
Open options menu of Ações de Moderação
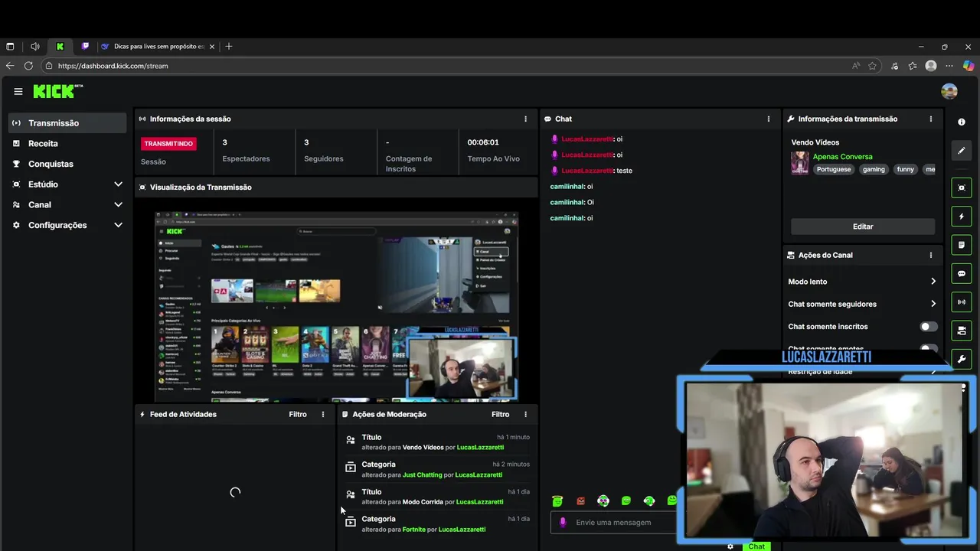(x=525, y=414)
